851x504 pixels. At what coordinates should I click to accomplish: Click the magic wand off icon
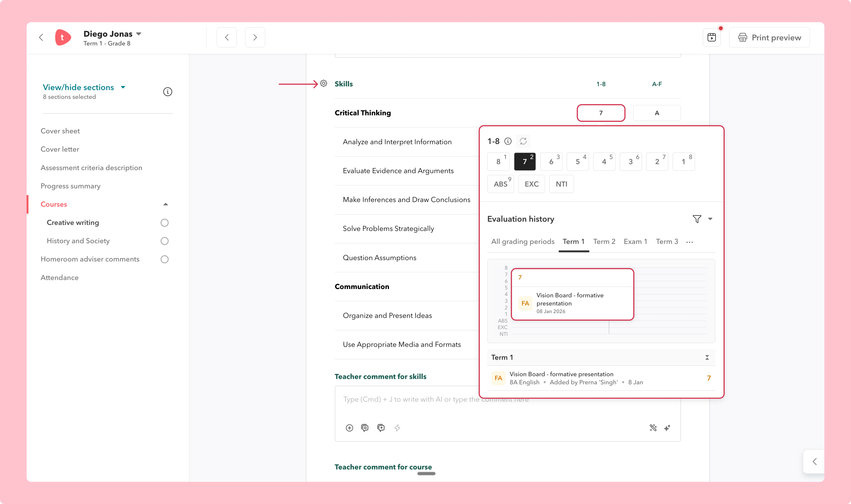click(653, 428)
